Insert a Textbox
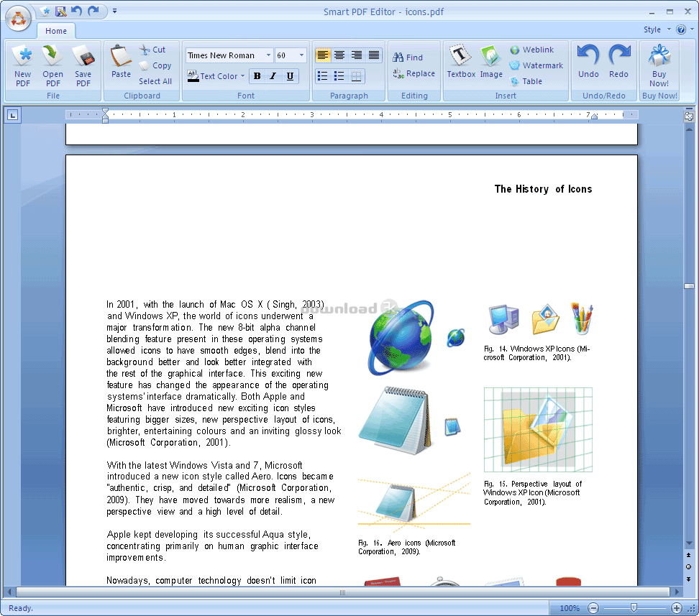 pos(461,62)
